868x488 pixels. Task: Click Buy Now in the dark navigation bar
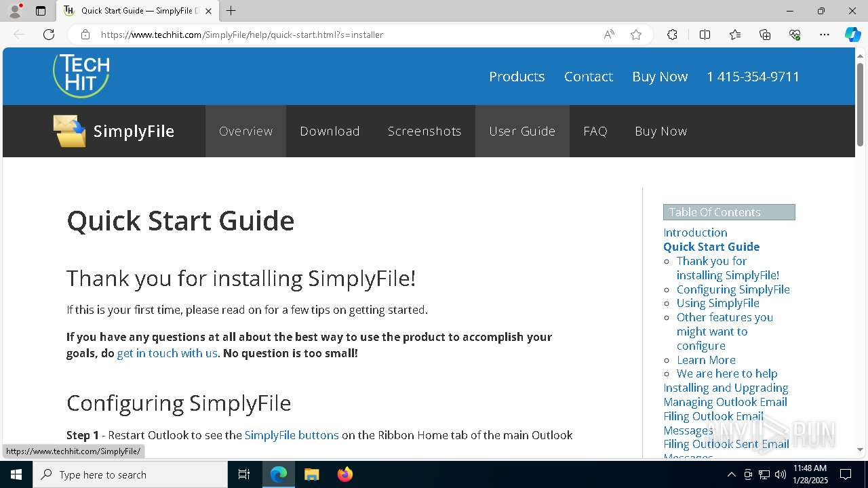(661, 131)
